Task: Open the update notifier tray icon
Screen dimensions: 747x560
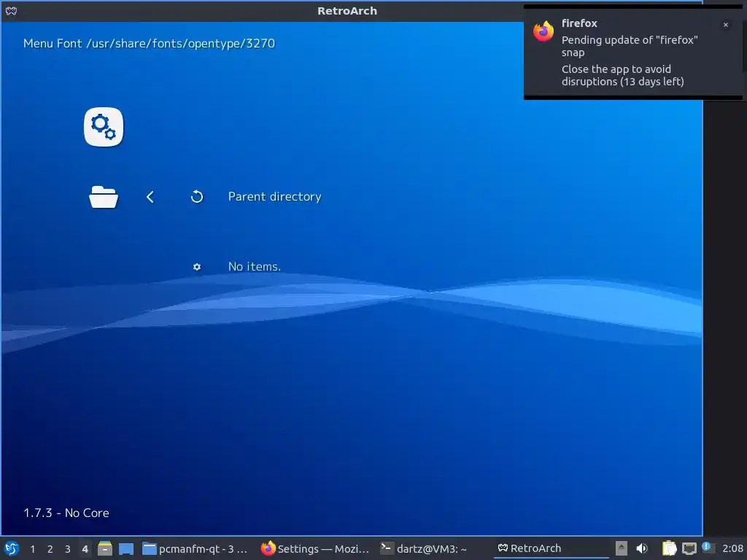Action: click(708, 548)
